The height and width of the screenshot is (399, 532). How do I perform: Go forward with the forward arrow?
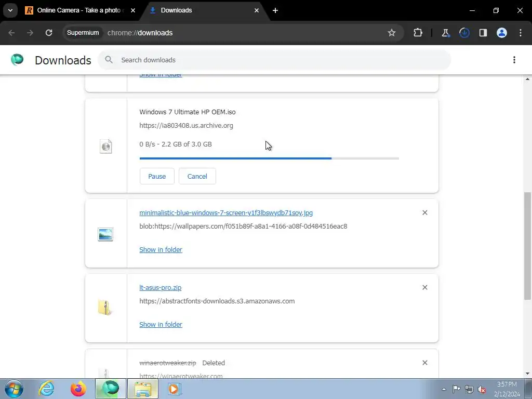[30, 33]
